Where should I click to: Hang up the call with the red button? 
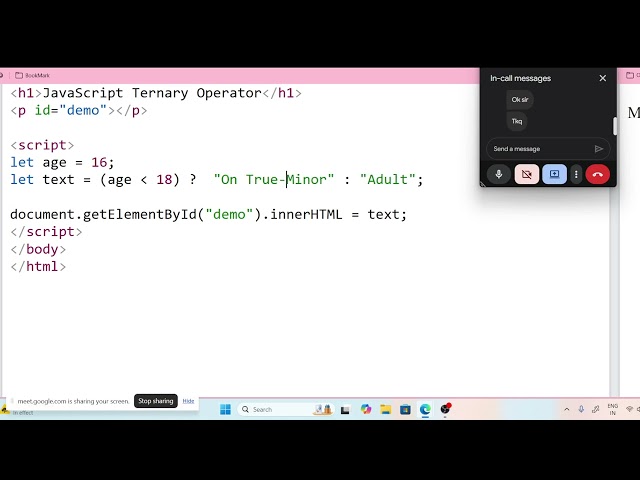(x=598, y=174)
